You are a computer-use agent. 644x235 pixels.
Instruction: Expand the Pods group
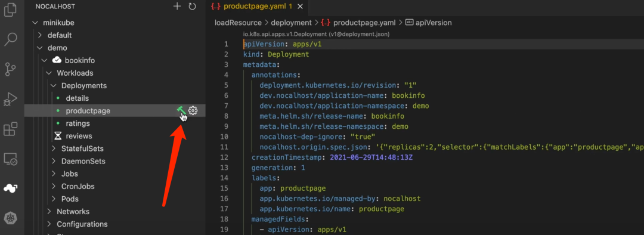click(54, 199)
